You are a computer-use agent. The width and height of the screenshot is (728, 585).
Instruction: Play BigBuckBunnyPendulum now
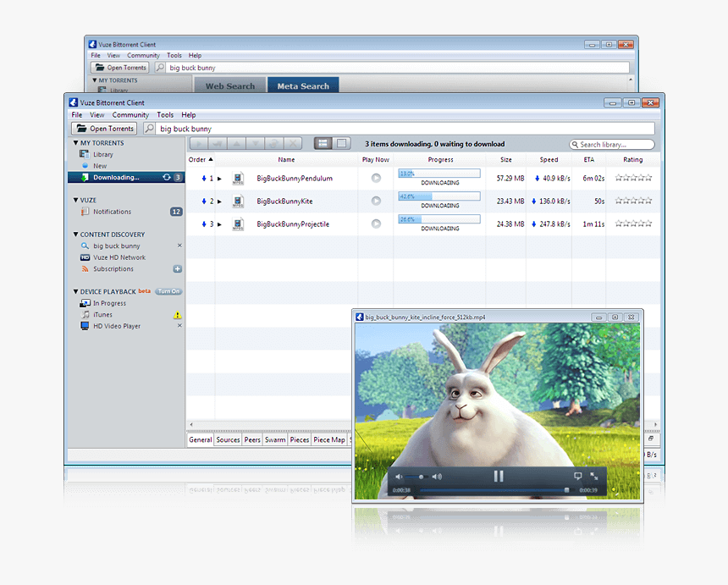(x=376, y=179)
